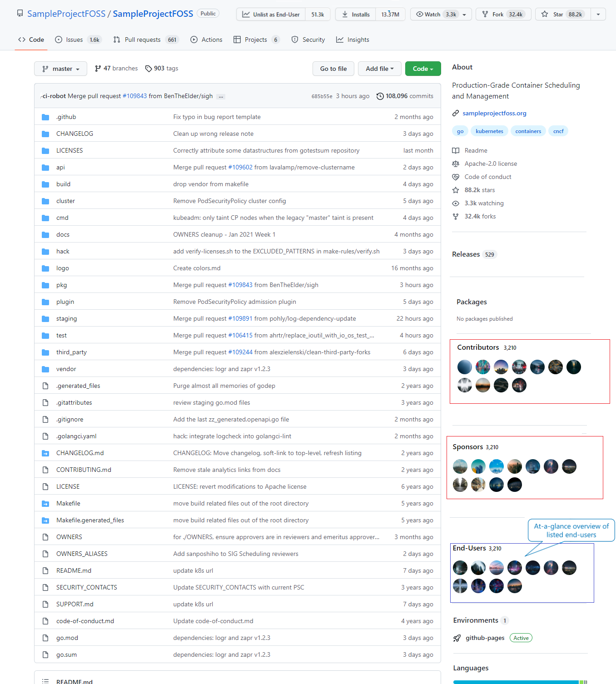The width and height of the screenshot is (616, 684).
Task: Click the star icon beside 88.2k stars
Action: (x=456, y=190)
